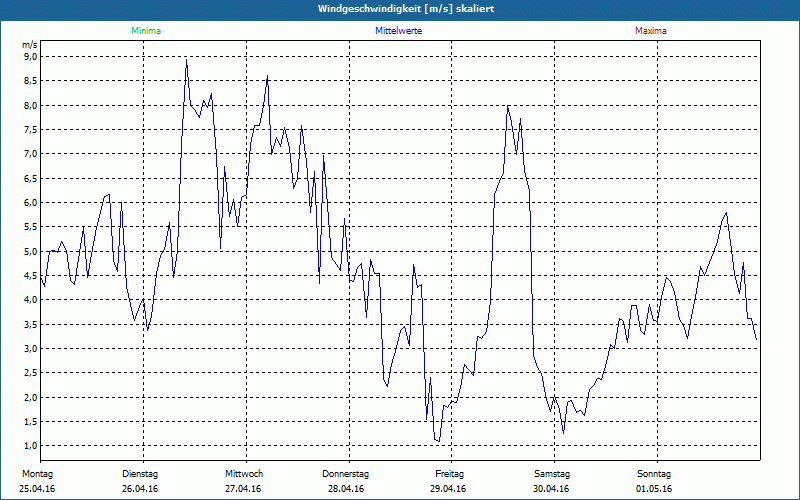Click the date 29.04.16
This screenshot has height=500, width=800.
coord(447,489)
